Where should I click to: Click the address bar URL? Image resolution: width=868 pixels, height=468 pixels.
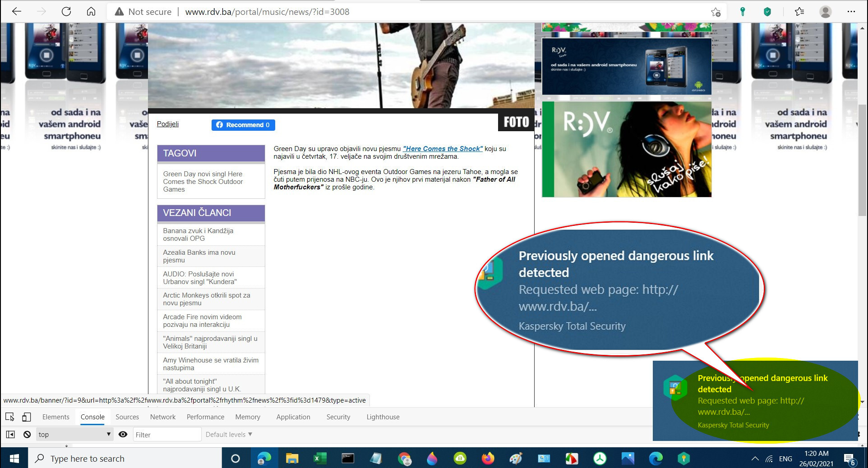pyautogui.click(x=267, y=12)
